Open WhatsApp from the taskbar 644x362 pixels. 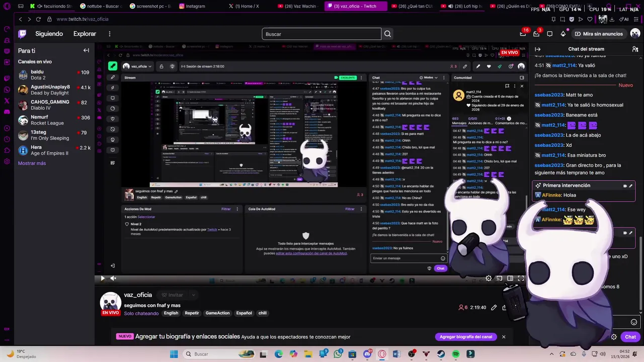pos(338,354)
